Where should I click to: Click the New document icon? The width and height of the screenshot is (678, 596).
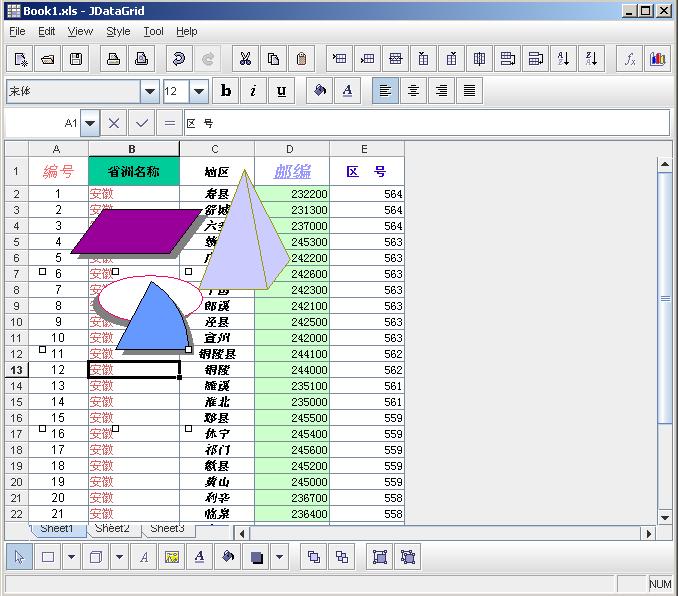pyautogui.click(x=20, y=59)
